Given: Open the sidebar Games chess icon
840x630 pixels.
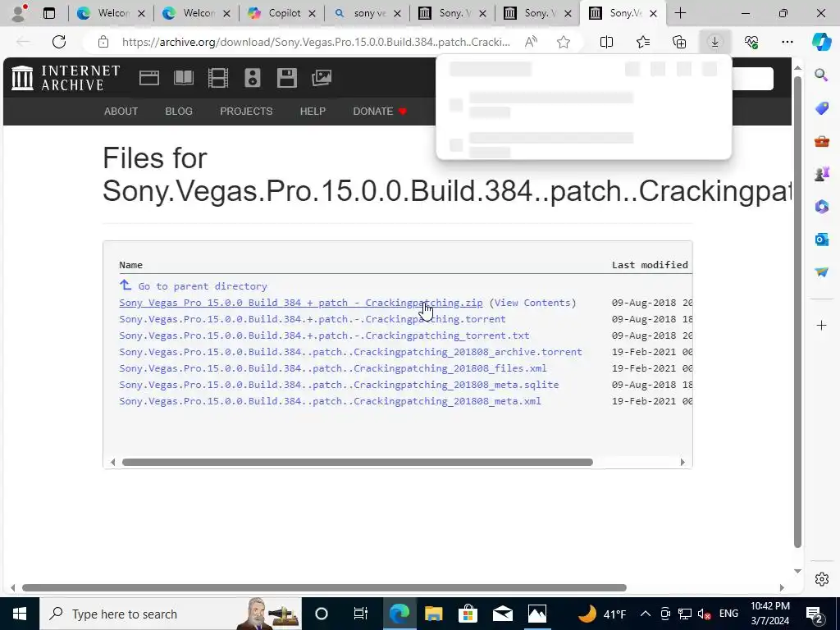Looking at the screenshot, I should pos(821,174).
